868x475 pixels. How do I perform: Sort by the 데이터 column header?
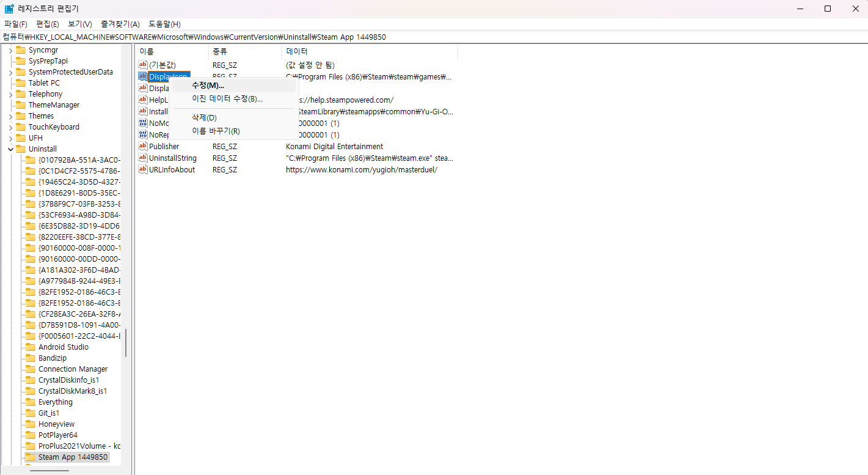[x=370, y=51]
